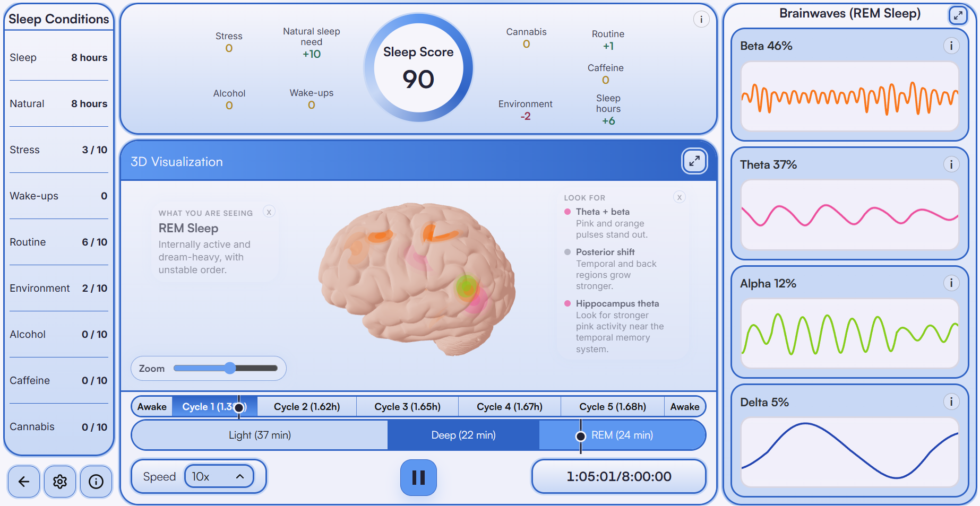Select Cycle 4 (1.67h) segment
980x506 pixels.
pos(510,407)
